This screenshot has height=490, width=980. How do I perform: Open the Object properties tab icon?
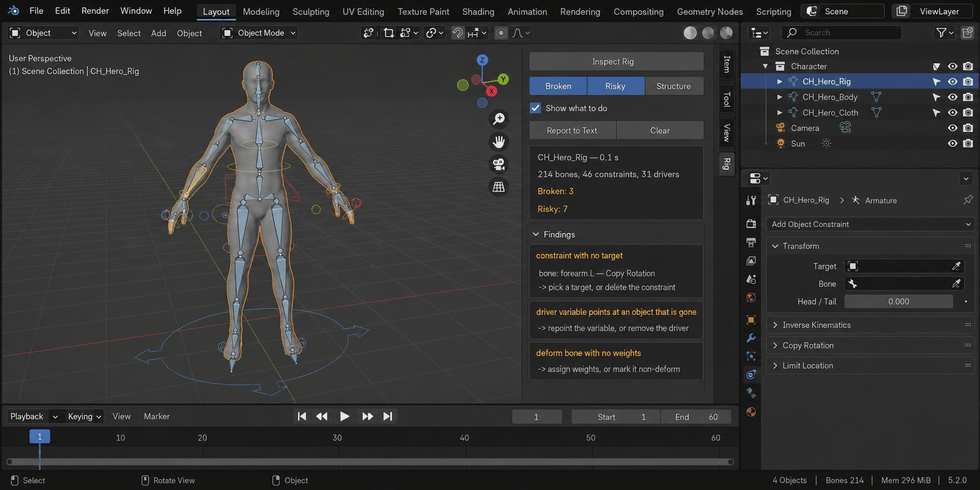click(x=751, y=320)
